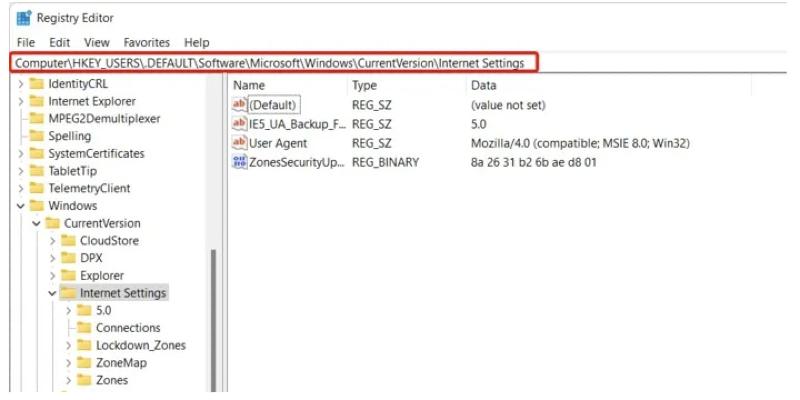Select the ZonesSecurityUp... value name
Screen dimensions: 800x400
[297, 162]
